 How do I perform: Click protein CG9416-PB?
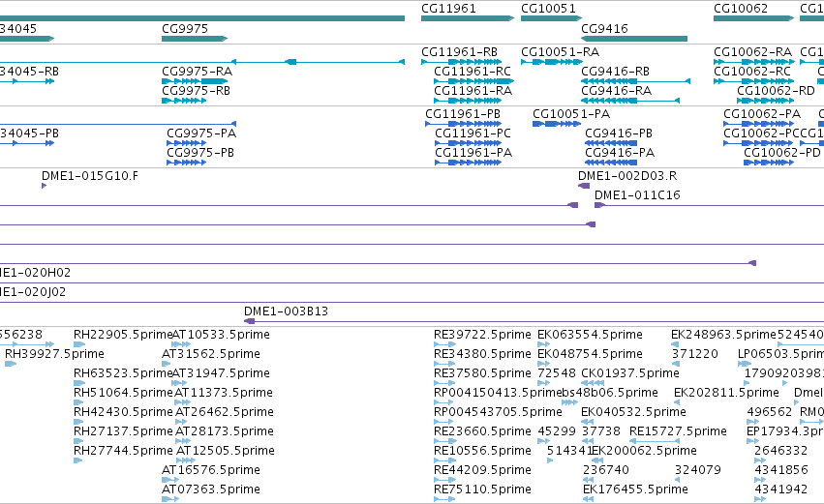pos(611,143)
